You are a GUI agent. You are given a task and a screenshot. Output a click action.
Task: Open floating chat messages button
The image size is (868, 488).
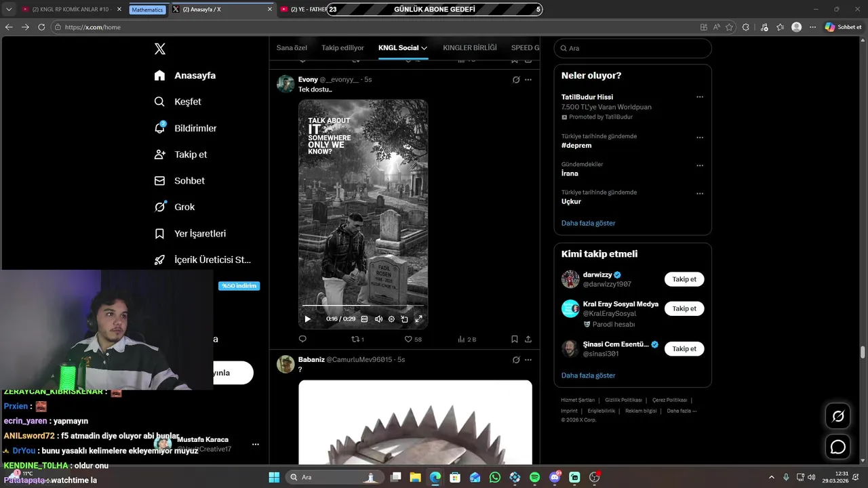[838, 447]
